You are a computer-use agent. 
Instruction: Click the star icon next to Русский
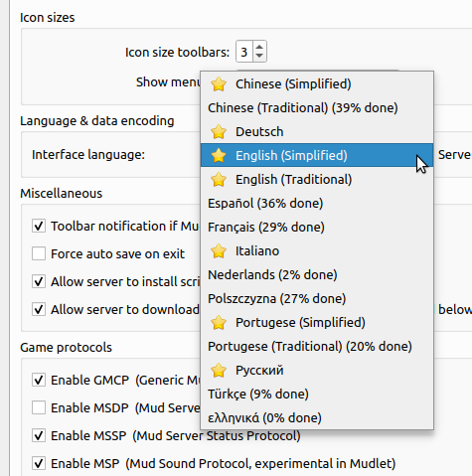[219, 371]
